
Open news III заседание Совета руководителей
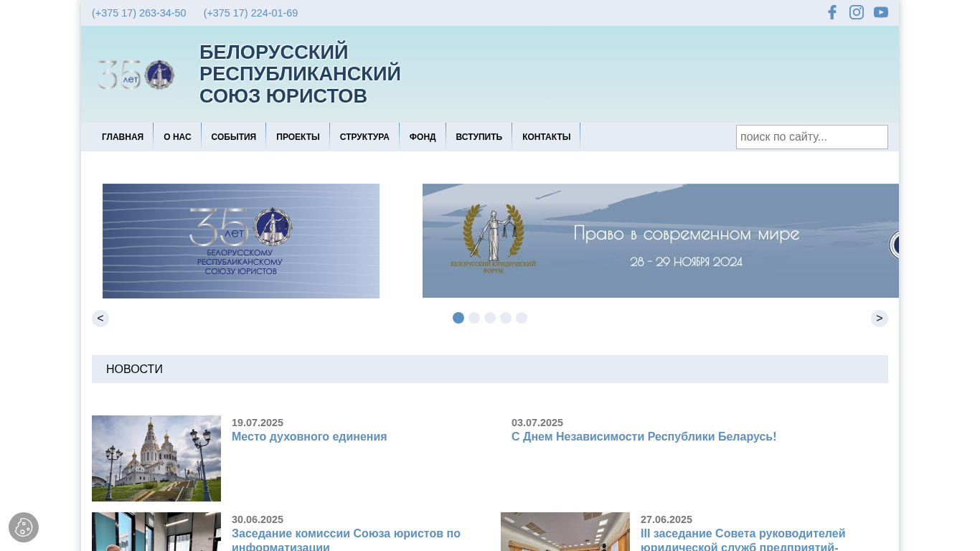tap(743, 540)
